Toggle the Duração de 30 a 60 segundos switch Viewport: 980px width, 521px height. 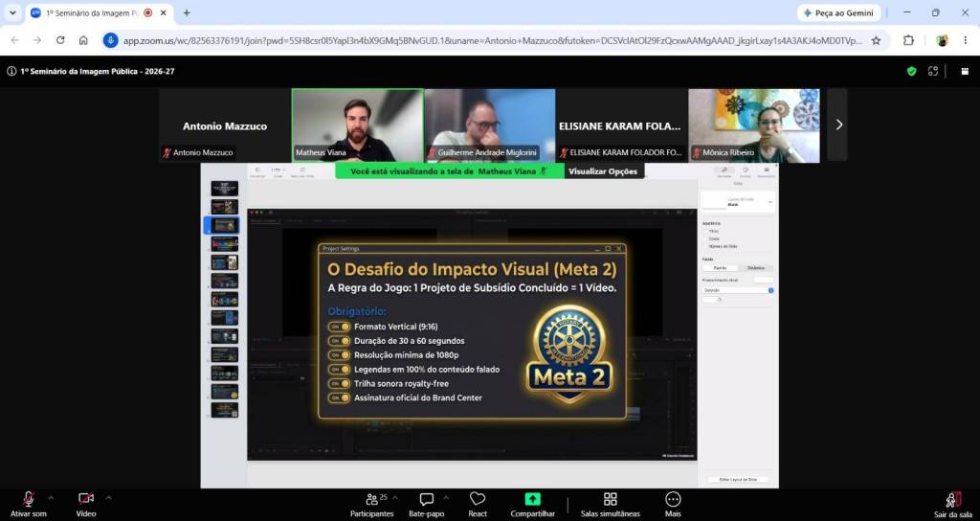340,341
